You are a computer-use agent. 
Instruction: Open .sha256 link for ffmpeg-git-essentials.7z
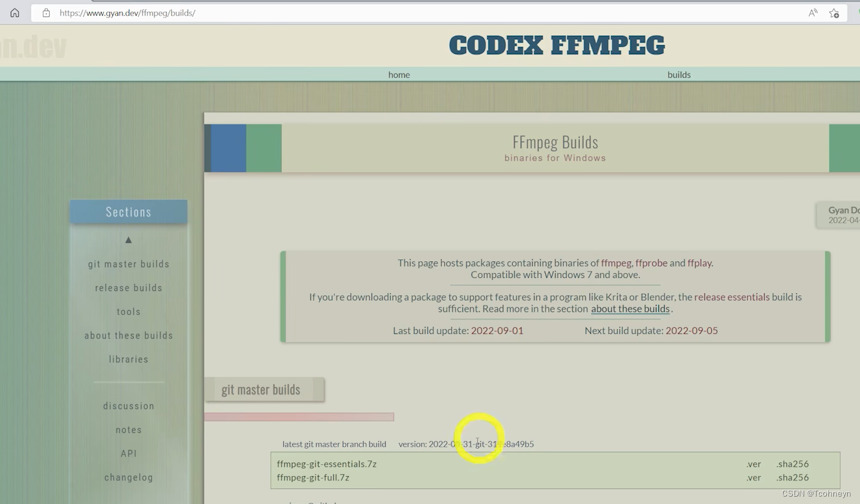pyautogui.click(x=792, y=464)
